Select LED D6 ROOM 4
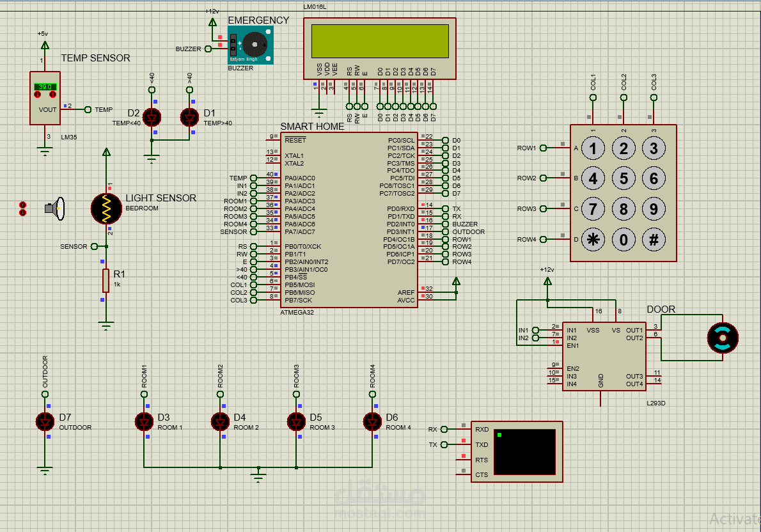The height and width of the screenshot is (532, 761). click(372, 422)
